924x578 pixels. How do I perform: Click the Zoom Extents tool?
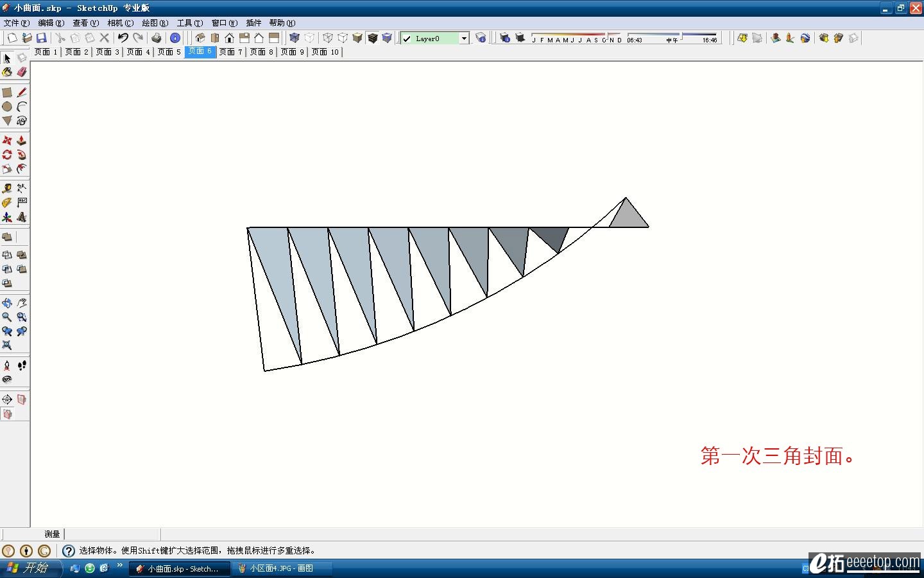coord(7,346)
